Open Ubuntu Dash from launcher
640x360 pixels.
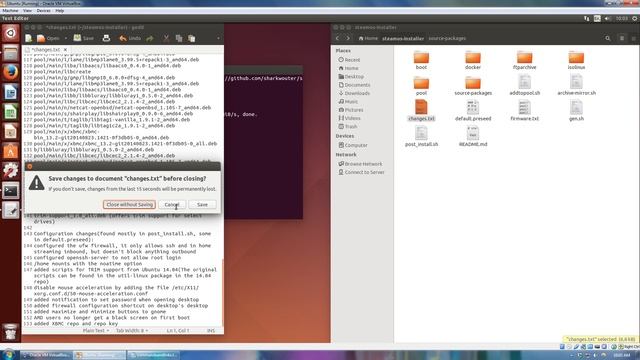pyautogui.click(x=11, y=33)
